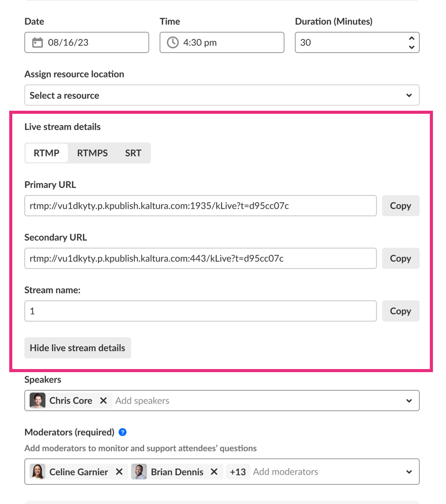Image resolution: width=446 pixels, height=504 pixels.
Task: Remove Chris Core from speakers
Action: (x=103, y=401)
